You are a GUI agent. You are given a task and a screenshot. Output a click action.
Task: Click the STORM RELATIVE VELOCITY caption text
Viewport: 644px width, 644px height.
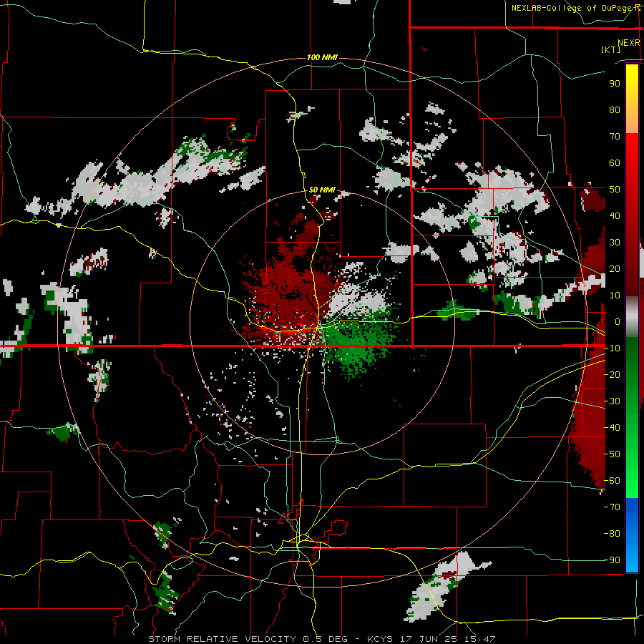click(x=223, y=639)
